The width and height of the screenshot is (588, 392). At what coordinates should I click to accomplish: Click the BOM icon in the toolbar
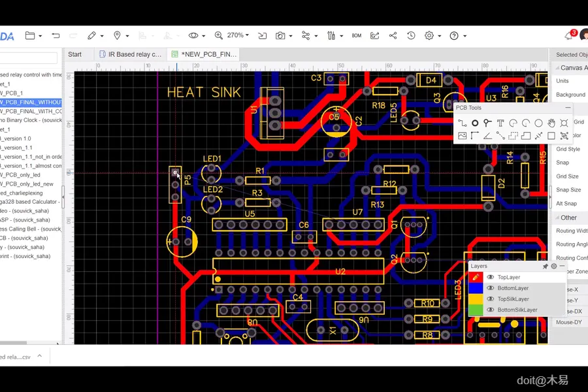point(356,35)
